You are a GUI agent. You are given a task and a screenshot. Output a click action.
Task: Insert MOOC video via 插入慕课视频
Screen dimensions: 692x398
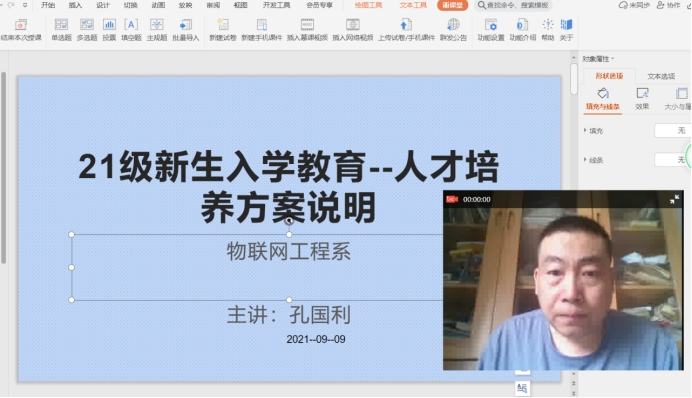(307, 30)
